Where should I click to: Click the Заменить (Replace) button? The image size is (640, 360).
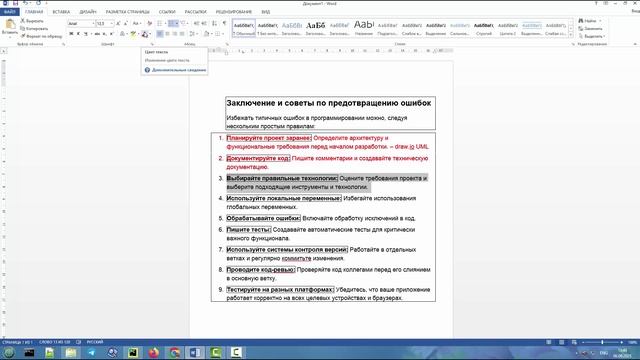pos(590,29)
